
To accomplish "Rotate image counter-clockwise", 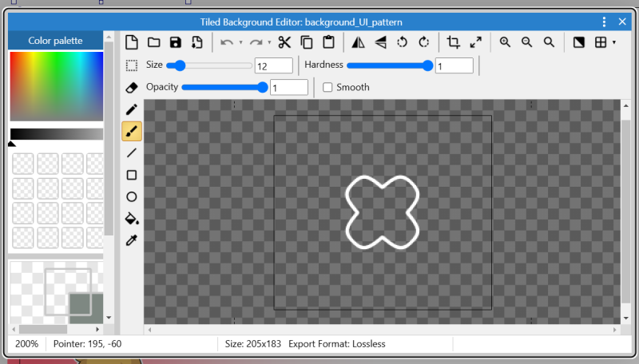I will pyautogui.click(x=403, y=42).
